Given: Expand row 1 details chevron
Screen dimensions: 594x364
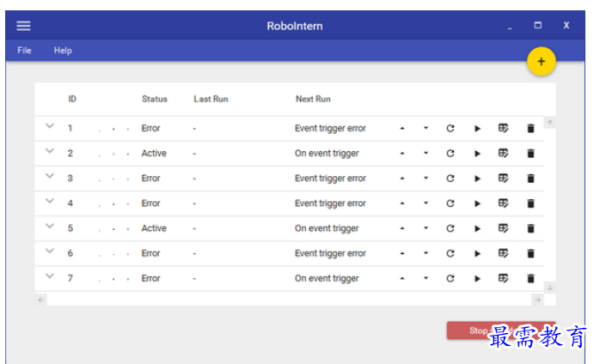Looking at the screenshot, I should tap(50, 126).
